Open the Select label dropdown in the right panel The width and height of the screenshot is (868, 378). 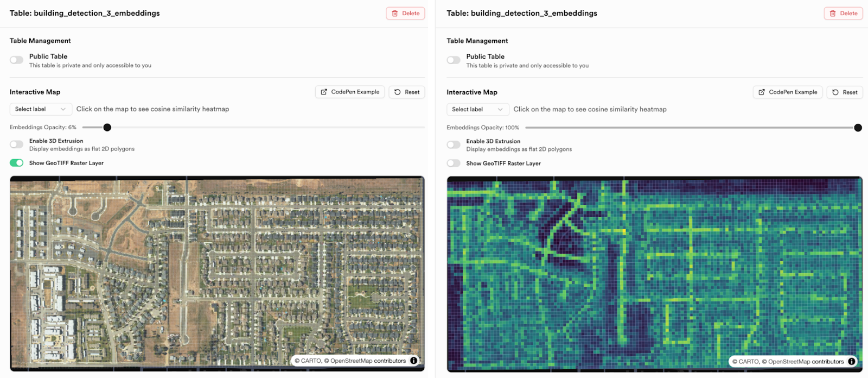(478, 109)
